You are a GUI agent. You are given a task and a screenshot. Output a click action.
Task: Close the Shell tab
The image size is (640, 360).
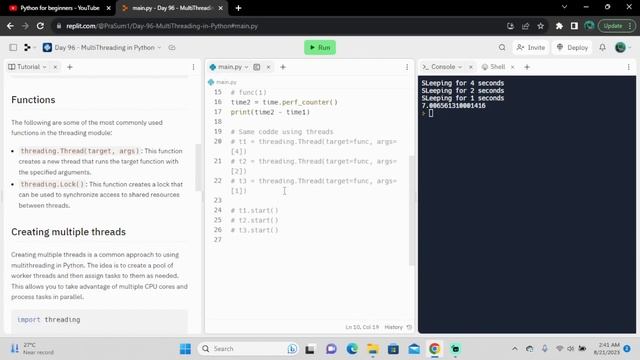pos(513,67)
